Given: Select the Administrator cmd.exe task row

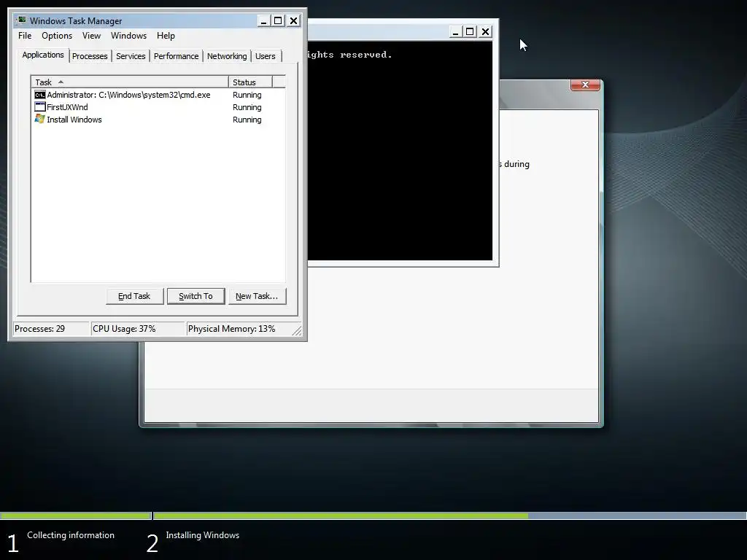Looking at the screenshot, I should 158,95.
